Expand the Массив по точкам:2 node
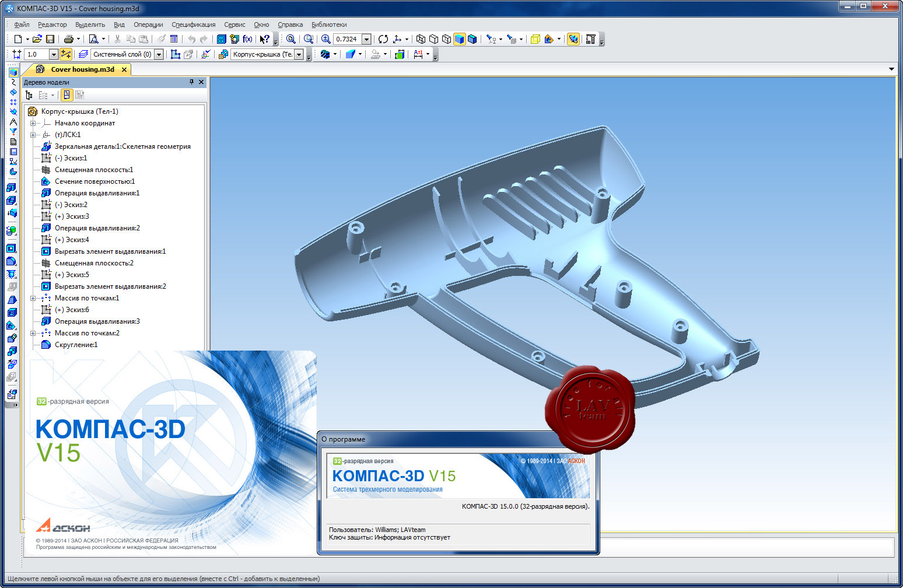 (33, 333)
